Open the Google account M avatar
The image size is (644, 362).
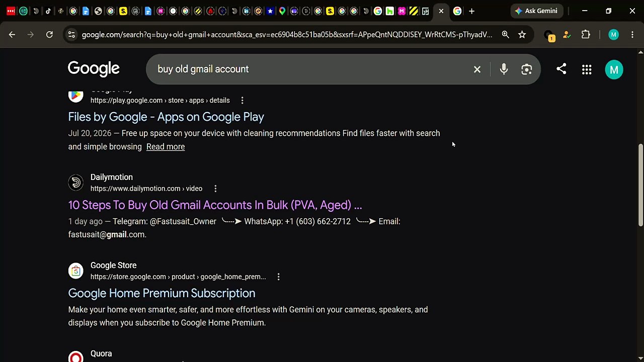click(x=614, y=70)
